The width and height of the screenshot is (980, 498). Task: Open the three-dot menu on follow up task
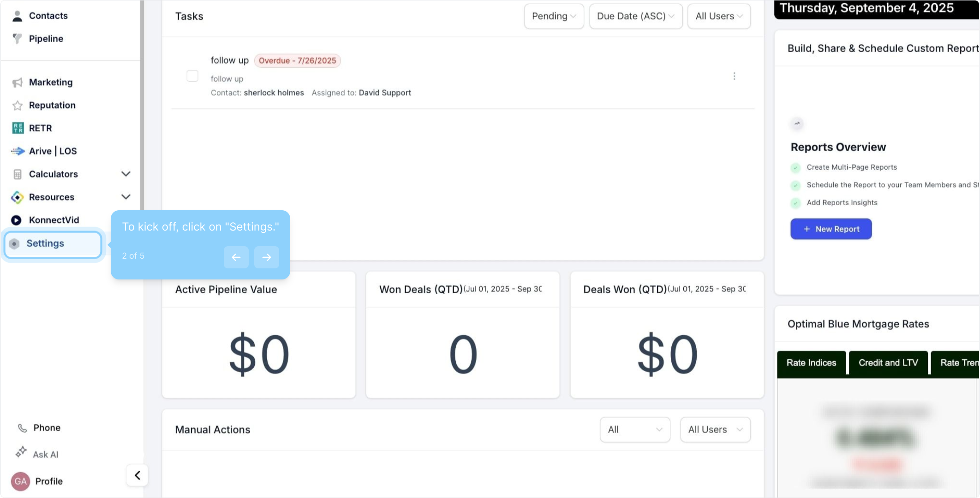(x=734, y=76)
